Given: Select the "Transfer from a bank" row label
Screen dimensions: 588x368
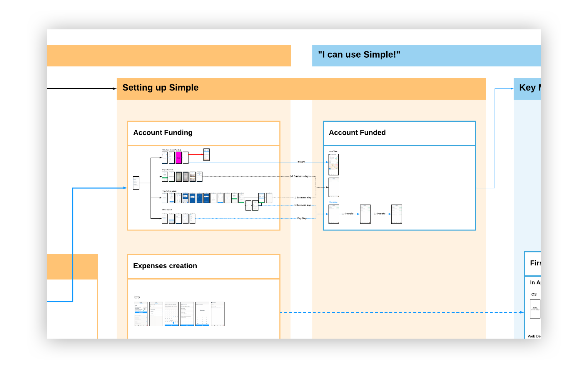Looking at the screenshot, I should tap(169, 191).
